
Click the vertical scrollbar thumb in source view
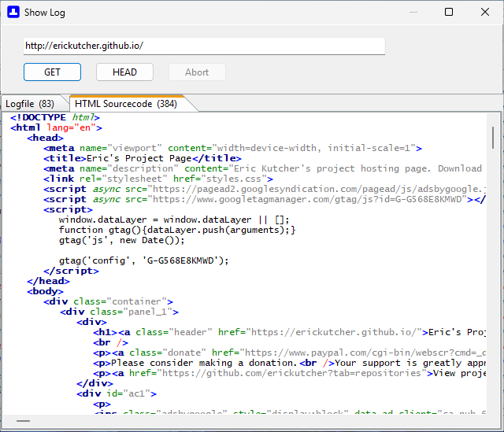pyautogui.click(x=493, y=138)
